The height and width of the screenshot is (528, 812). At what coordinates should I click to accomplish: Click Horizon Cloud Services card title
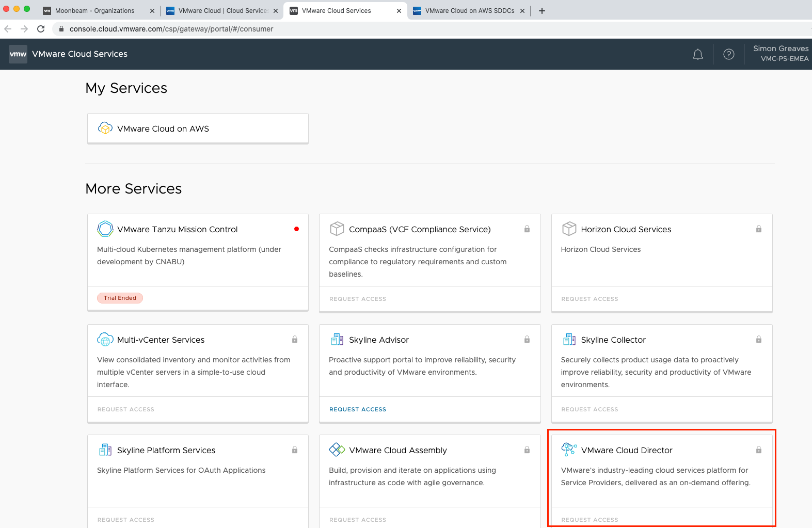(626, 229)
